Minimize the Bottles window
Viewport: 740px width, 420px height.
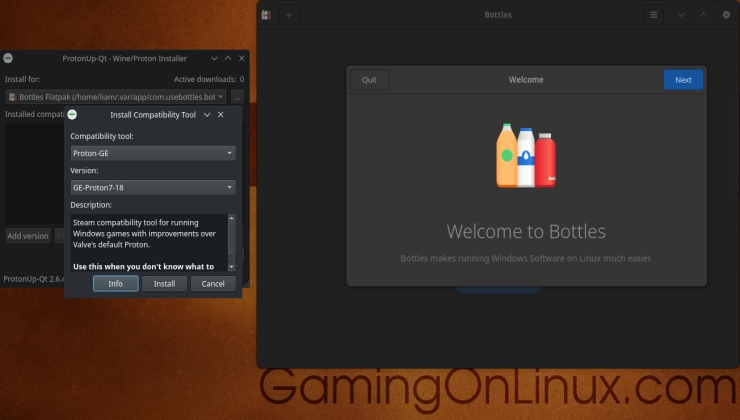point(681,15)
